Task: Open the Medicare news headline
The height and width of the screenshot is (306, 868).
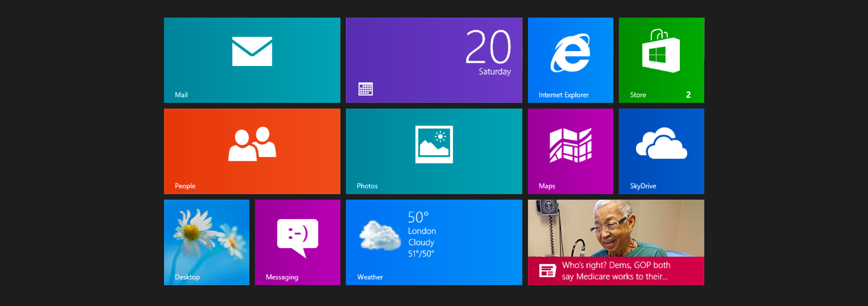Action: (x=616, y=271)
